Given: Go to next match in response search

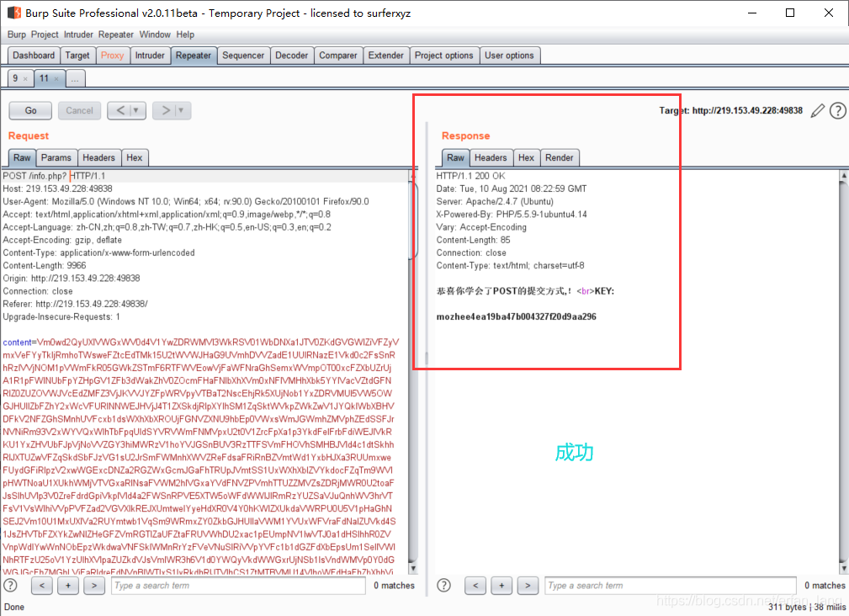Looking at the screenshot, I should 528,585.
